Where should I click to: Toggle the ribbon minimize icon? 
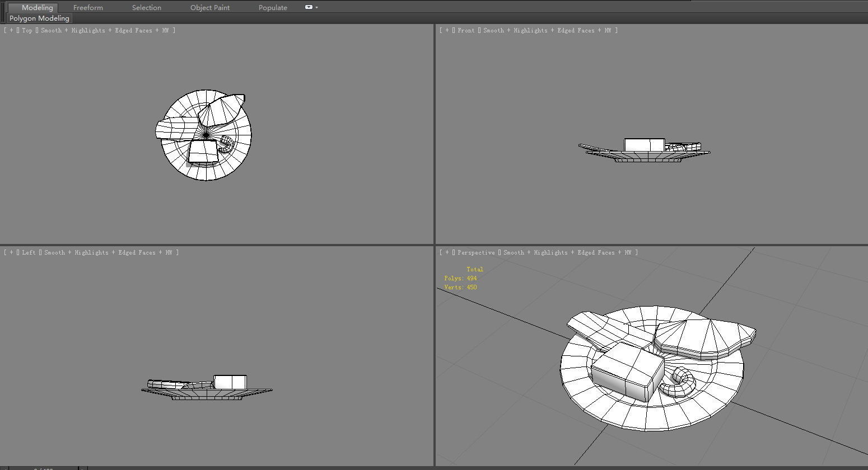pos(309,7)
